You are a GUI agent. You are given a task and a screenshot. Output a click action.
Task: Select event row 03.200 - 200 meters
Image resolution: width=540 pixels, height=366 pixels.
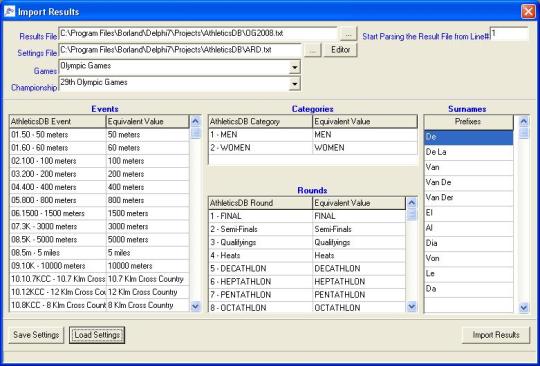[x=100, y=174]
